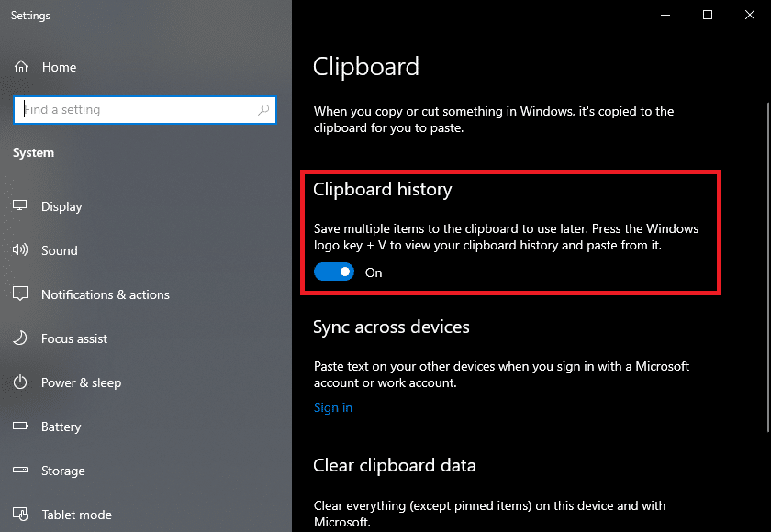Screen dimensions: 771x532
Task: Click the Notifications & actions icon
Action: (x=20, y=294)
